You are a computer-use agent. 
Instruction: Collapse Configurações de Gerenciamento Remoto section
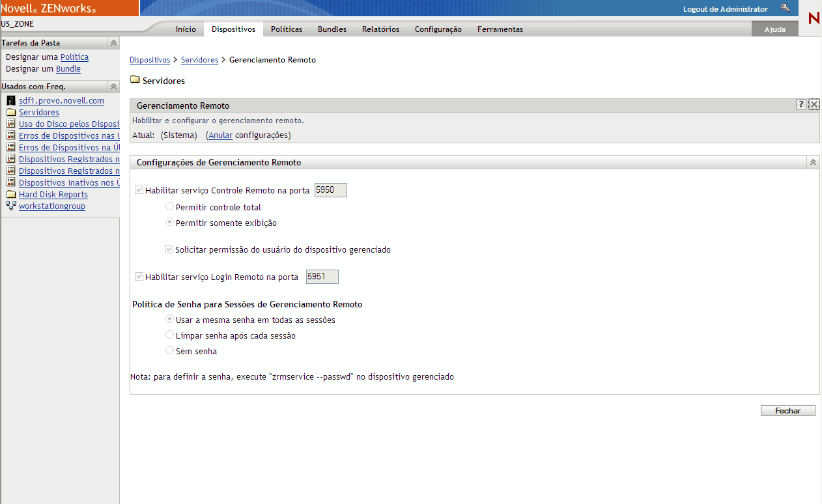click(813, 163)
